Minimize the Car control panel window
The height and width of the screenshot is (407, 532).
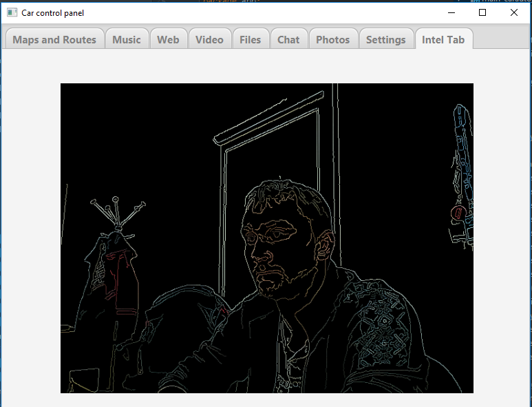(x=451, y=13)
